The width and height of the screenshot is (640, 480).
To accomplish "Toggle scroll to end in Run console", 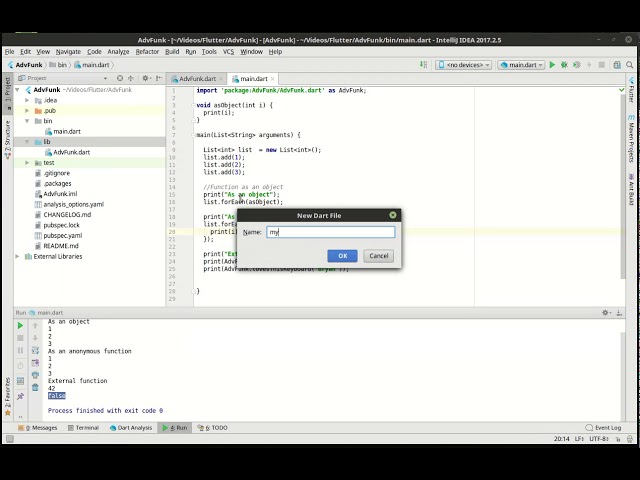I will point(35,363).
